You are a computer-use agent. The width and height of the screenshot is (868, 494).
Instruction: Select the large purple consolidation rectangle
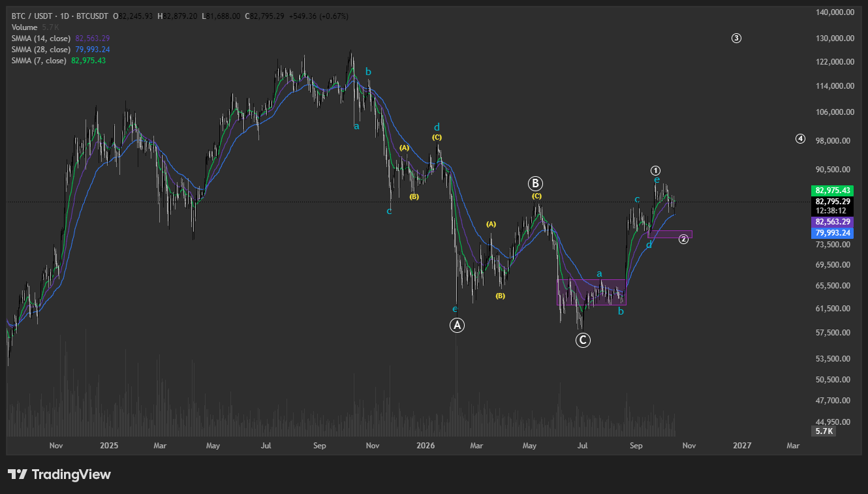pos(591,292)
